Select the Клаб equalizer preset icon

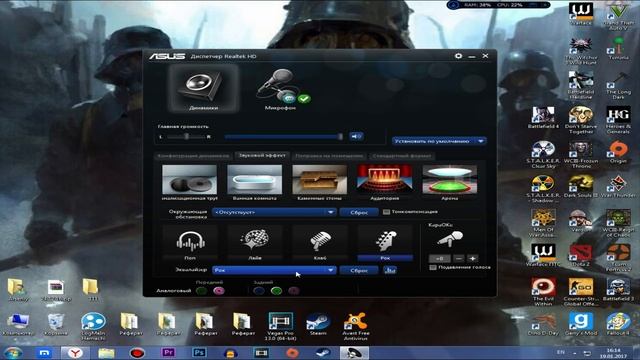pos(320,241)
